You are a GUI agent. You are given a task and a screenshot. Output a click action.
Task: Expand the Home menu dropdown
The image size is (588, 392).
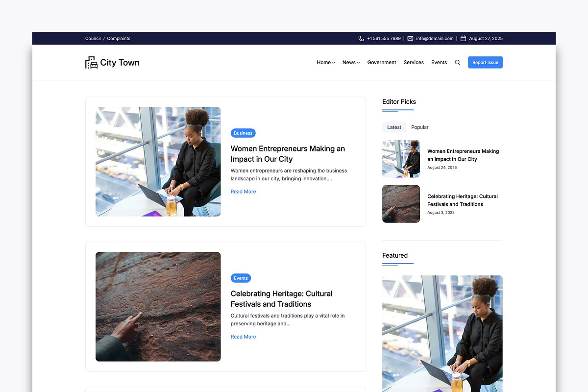[x=326, y=63]
